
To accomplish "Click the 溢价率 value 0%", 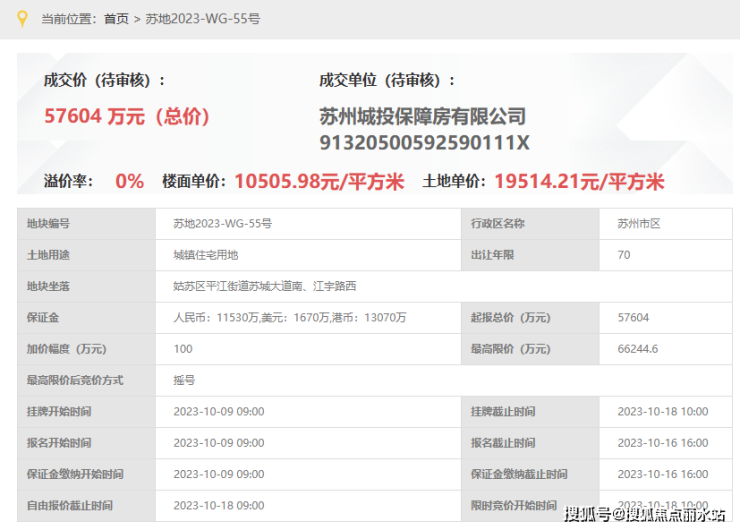I will click(130, 181).
